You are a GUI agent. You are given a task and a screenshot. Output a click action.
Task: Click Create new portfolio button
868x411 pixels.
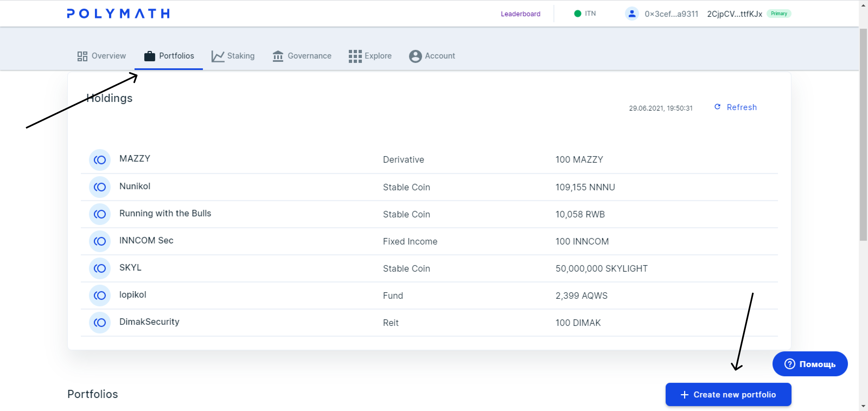(728, 394)
